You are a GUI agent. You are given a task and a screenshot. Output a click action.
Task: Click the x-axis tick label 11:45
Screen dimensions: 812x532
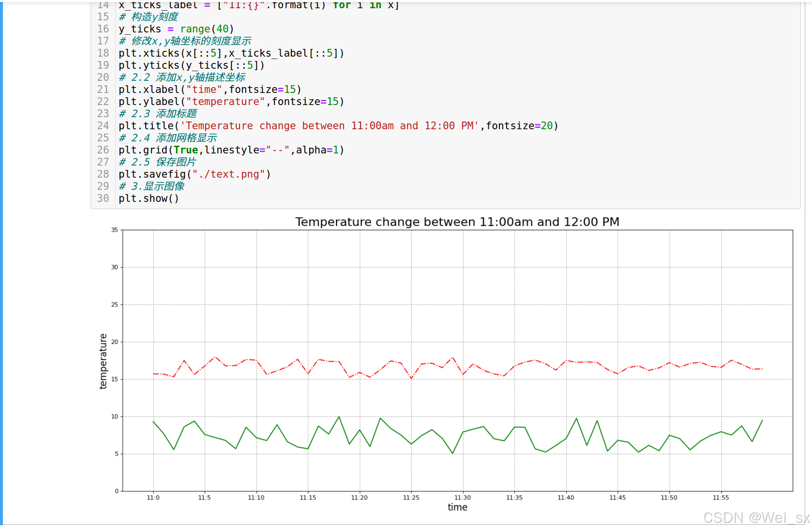click(x=618, y=498)
